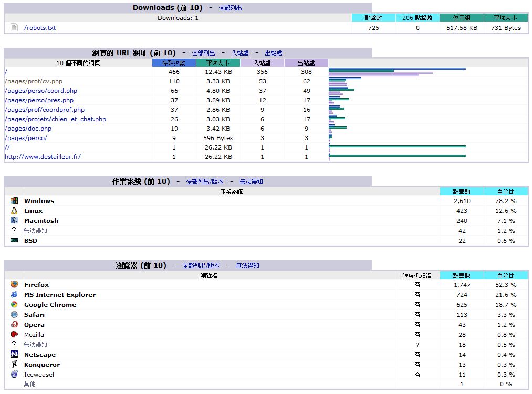Screen dimensions: 532x394
Task: Click the Opera browser icon
Action: 14,324
